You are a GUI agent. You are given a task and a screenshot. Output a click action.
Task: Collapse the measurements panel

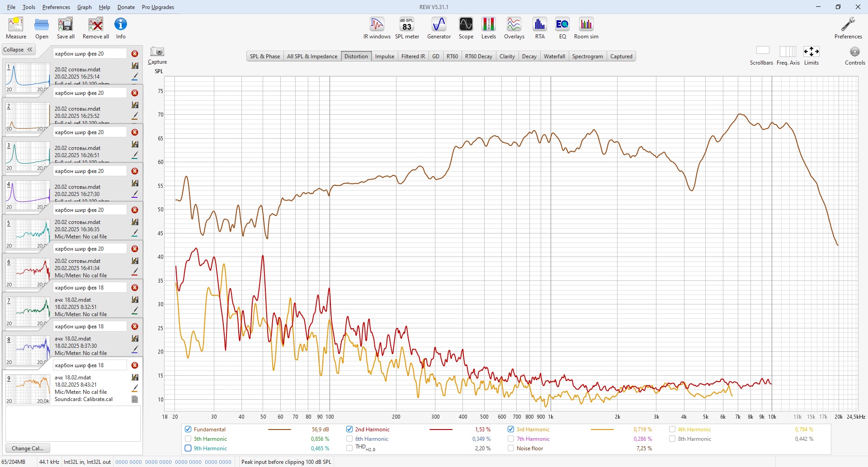click(x=18, y=50)
